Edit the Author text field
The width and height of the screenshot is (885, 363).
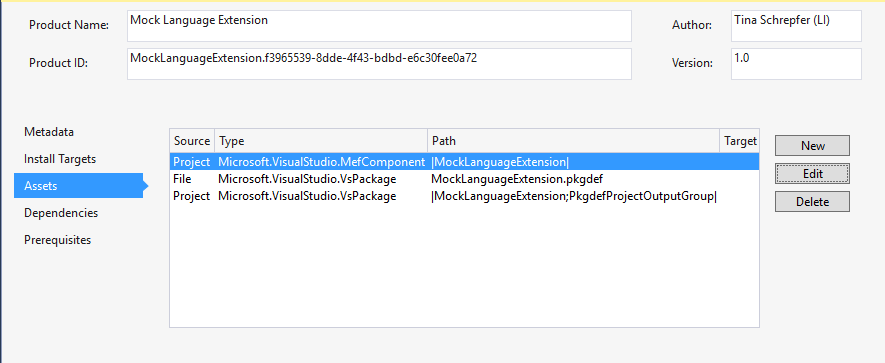pyautogui.click(x=796, y=26)
